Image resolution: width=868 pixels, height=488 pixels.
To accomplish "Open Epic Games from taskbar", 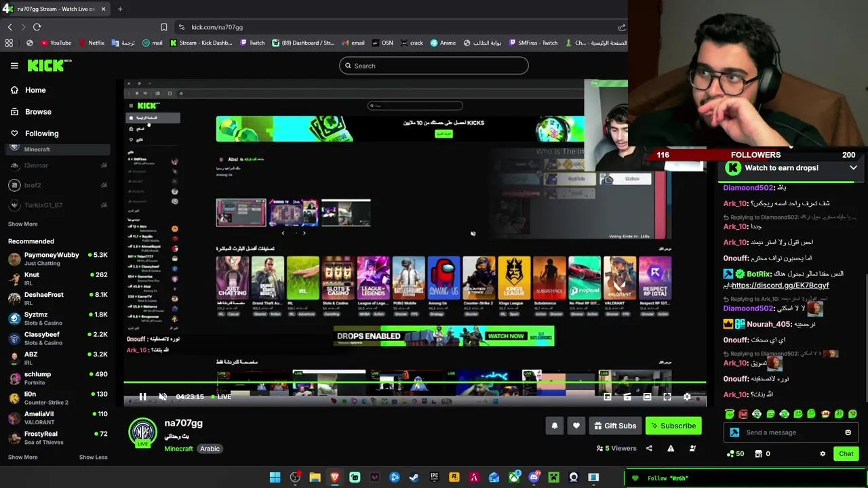I will point(434,478).
